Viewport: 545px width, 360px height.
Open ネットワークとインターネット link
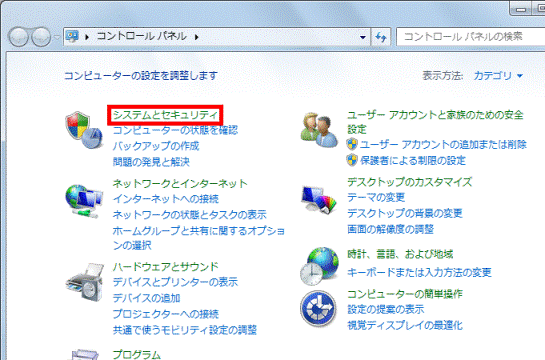(180, 183)
